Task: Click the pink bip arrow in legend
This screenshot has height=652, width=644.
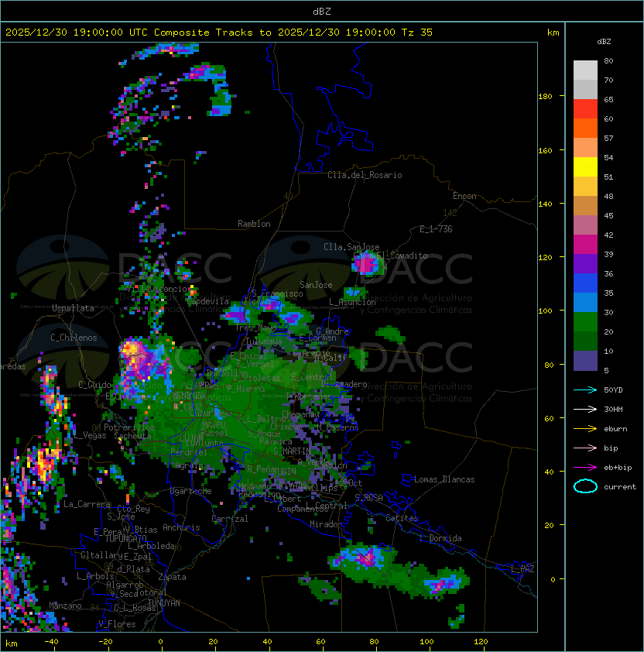Action: click(585, 448)
